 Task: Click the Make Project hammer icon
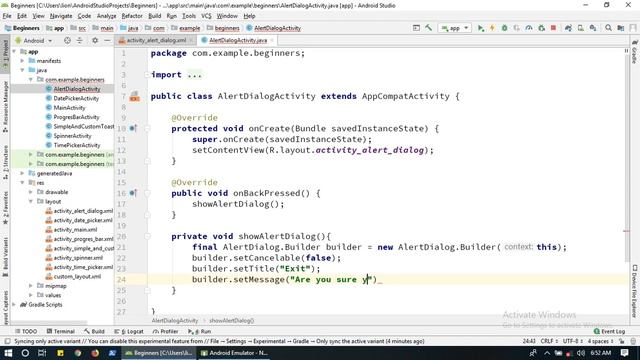click(x=428, y=28)
